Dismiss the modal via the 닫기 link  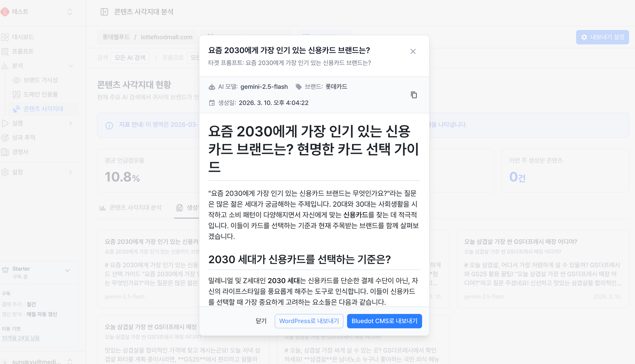(261, 321)
